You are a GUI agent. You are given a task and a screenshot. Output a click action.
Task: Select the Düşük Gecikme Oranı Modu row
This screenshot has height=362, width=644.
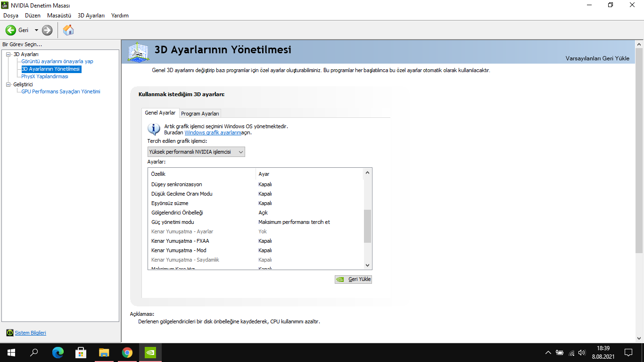tap(256, 194)
